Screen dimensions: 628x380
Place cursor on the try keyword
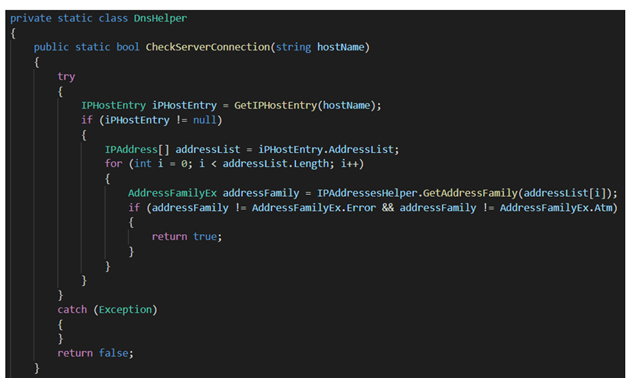pyautogui.click(x=66, y=77)
